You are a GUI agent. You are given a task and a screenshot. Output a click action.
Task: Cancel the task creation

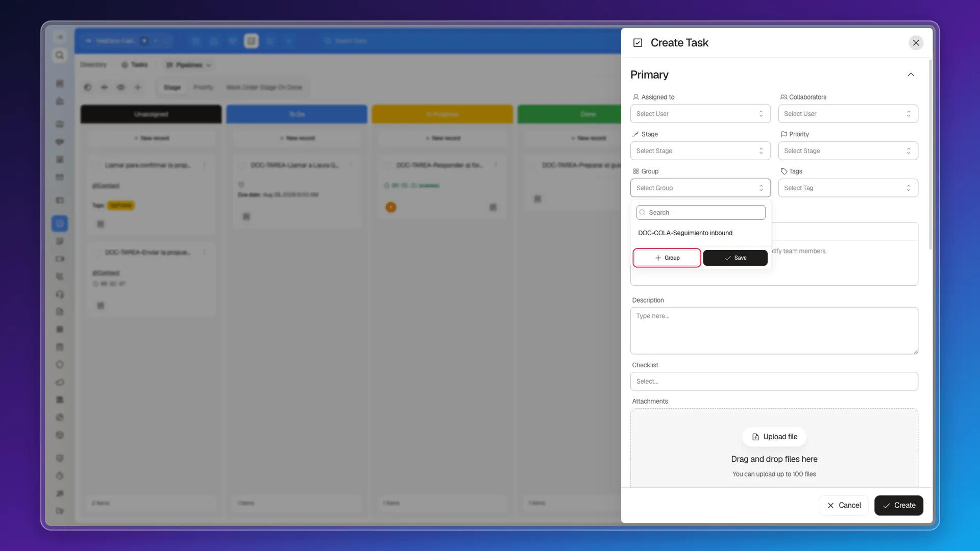coord(843,505)
